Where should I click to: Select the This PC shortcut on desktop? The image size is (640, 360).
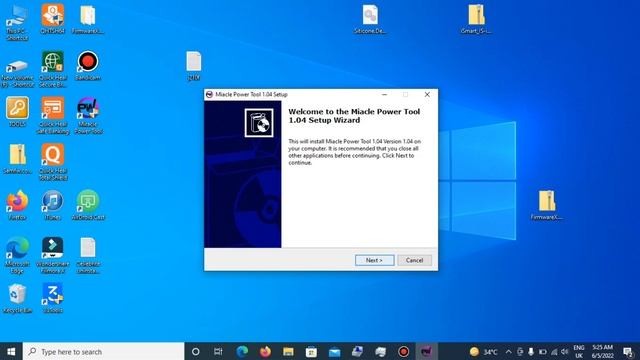point(17,22)
